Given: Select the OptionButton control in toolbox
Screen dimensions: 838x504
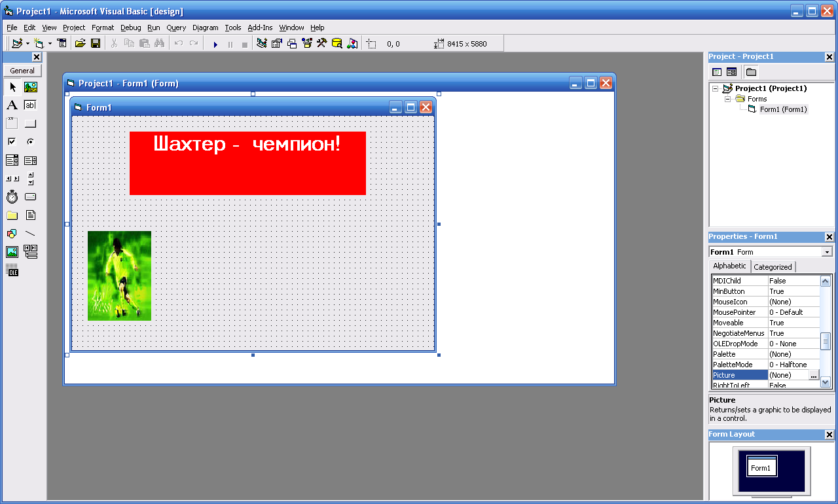Looking at the screenshot, I should pos(31,142).
